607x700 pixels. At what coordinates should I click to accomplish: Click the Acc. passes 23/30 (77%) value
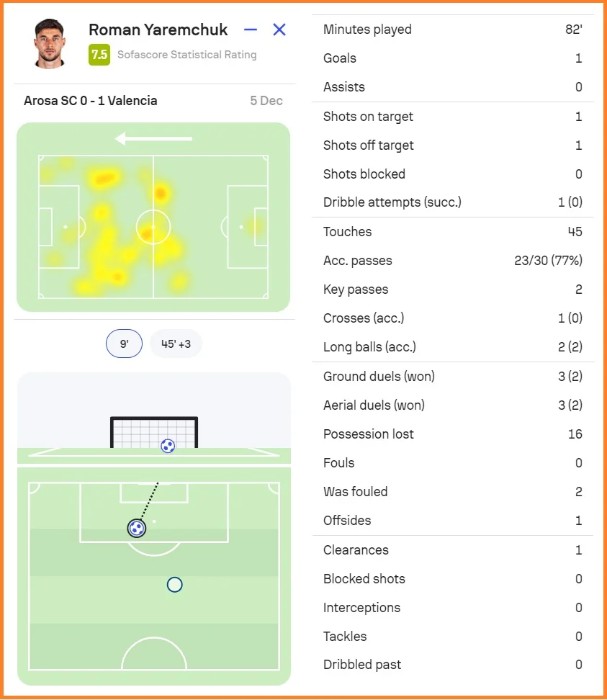point(548,261)
